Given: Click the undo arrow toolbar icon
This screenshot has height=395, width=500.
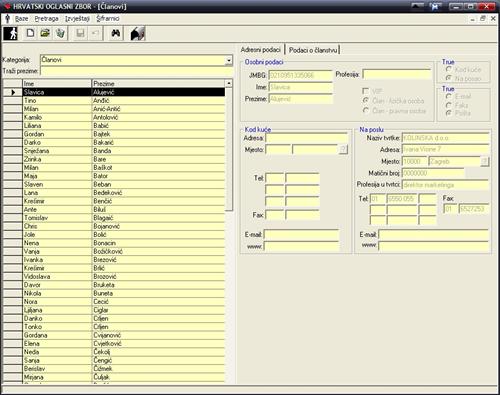Looking at the screenshot, I should [95, 33].
